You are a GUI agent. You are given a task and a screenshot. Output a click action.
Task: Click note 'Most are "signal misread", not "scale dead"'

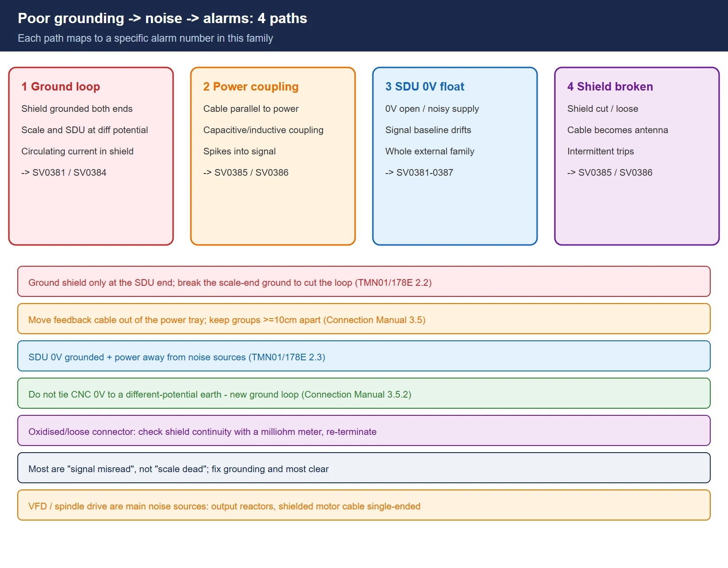coord(364,468)
